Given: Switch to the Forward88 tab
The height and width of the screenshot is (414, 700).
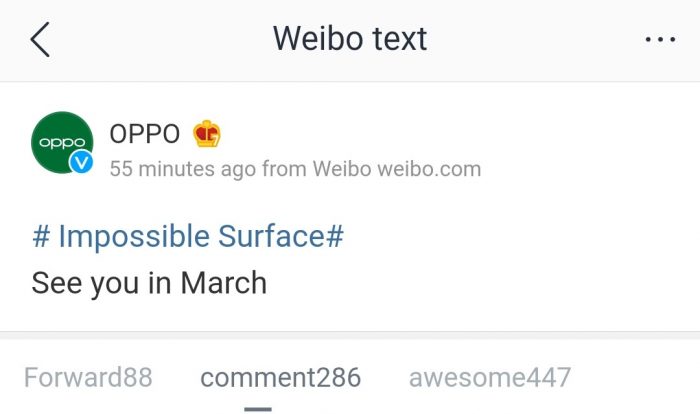Looking at the screenshot, I should [x=88, y=377].
